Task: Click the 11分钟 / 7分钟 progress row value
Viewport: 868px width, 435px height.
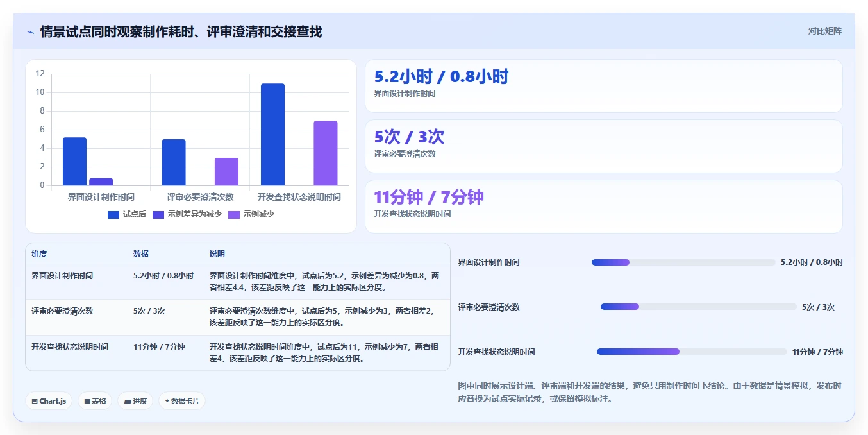Action: pyautogui.click(x=817, y=352)
